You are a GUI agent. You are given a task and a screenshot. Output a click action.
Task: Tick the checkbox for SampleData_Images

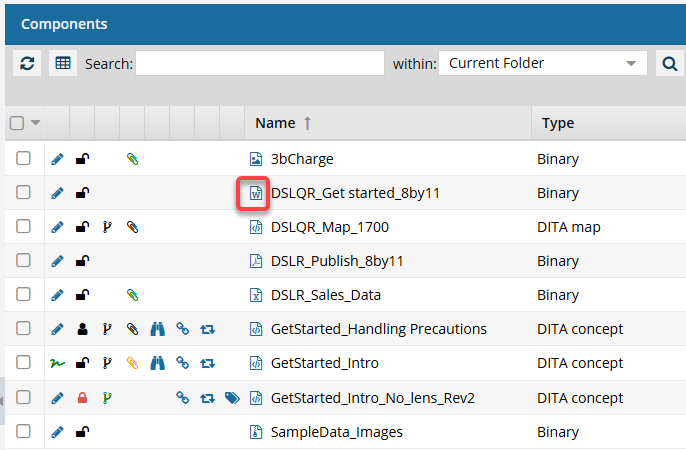point(24,431)
